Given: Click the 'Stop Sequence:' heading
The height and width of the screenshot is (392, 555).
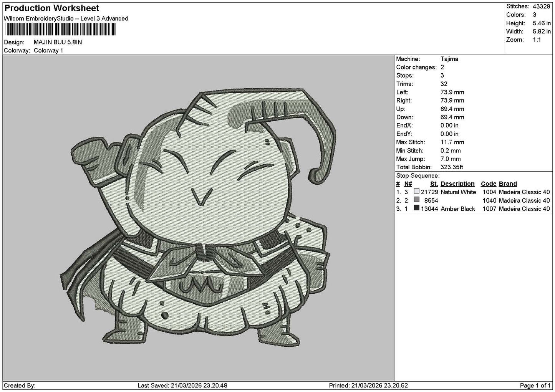Looking at the screenshot, I should tap(418, 176).
